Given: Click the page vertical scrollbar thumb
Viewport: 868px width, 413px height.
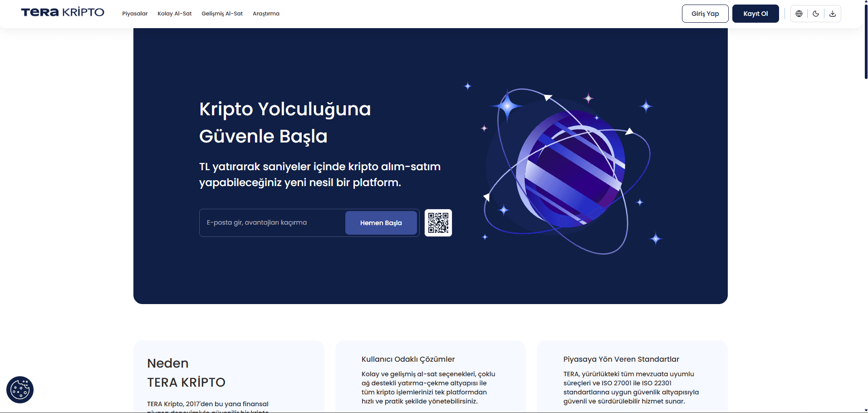Looking at the screenshot, I should coord(866,42).
